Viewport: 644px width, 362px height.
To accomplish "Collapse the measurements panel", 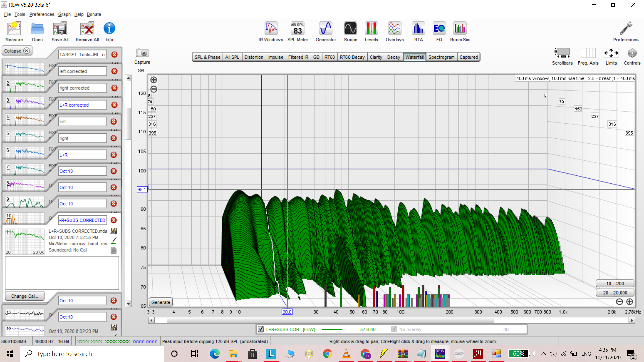I will tap(17, 51).
